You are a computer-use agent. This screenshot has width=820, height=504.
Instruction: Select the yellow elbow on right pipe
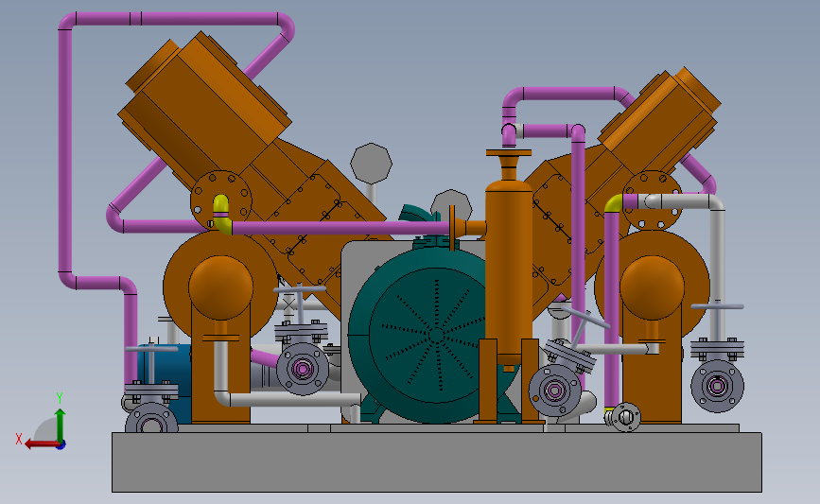pyautogui.click(x=613, y=204)
